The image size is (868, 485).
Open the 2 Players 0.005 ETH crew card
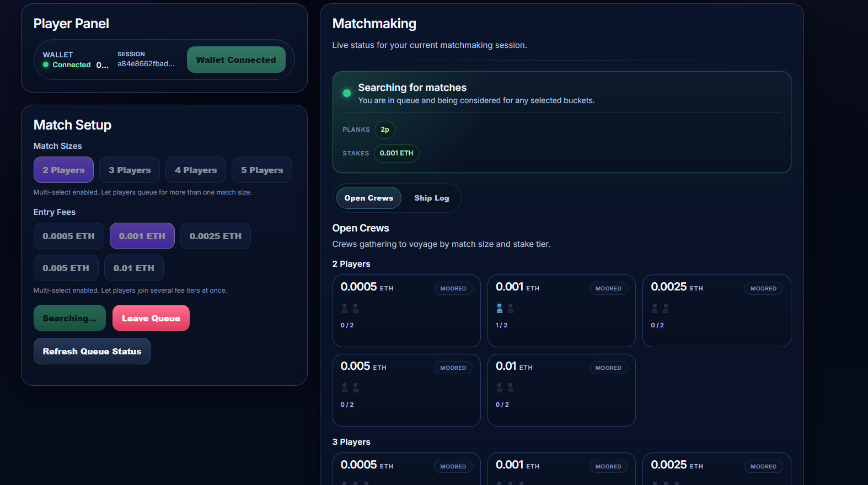tap(406, 390)
